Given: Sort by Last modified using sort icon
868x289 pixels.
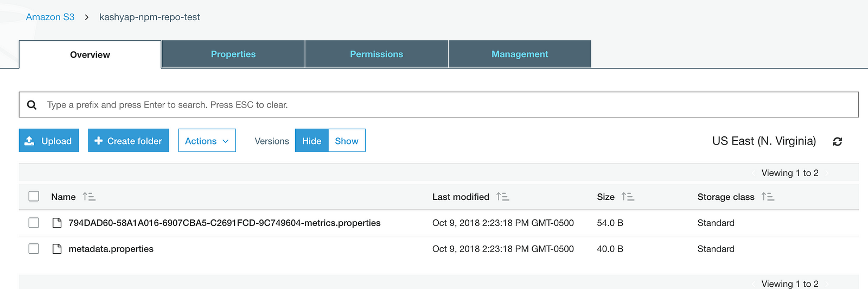Looking at the screenshot, I should [x=502, y=197].
